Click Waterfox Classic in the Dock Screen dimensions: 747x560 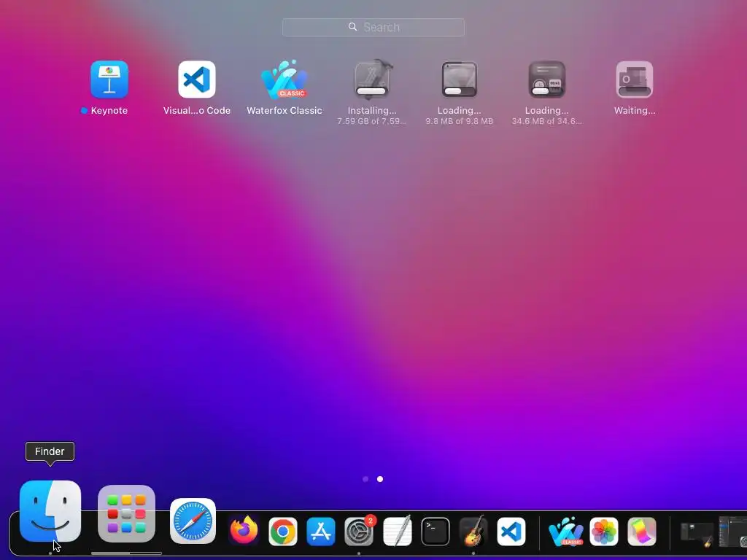566,532
